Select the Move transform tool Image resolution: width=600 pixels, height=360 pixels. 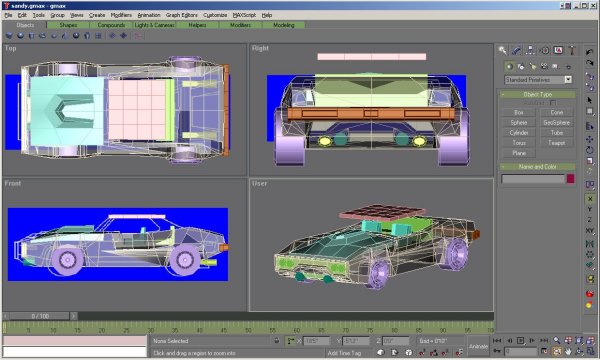(590, 139)
